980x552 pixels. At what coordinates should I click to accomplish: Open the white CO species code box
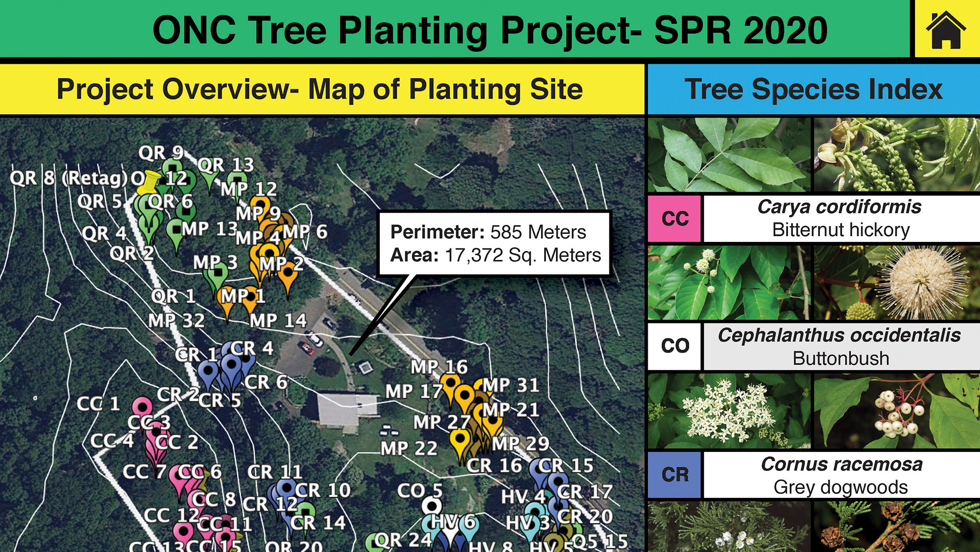coord(674,346)
